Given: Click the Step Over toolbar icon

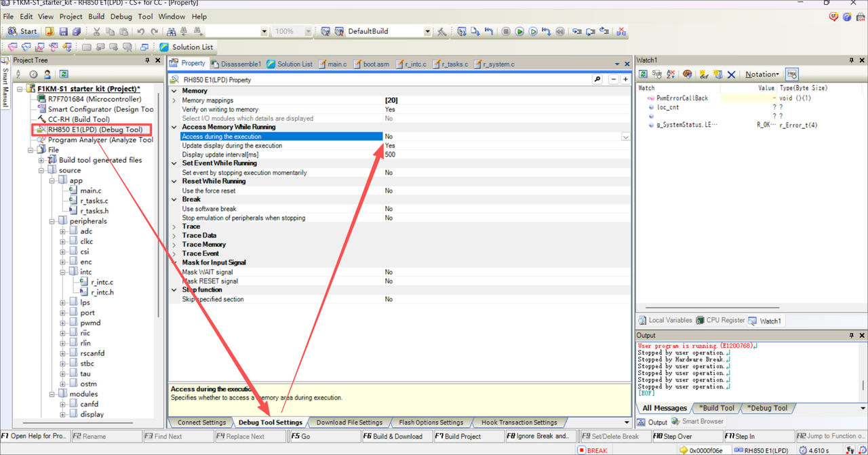Looking at the screenshot, I should [590, 31].
